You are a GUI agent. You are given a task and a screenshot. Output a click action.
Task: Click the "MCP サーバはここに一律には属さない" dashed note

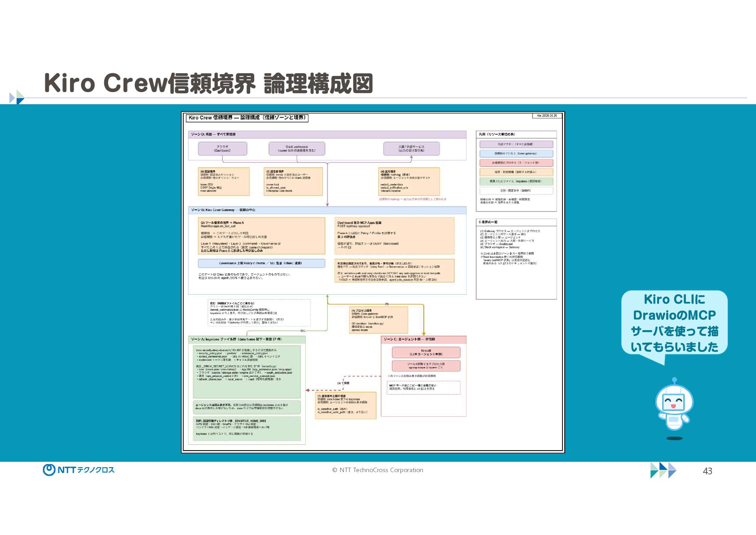click(424, 387)
